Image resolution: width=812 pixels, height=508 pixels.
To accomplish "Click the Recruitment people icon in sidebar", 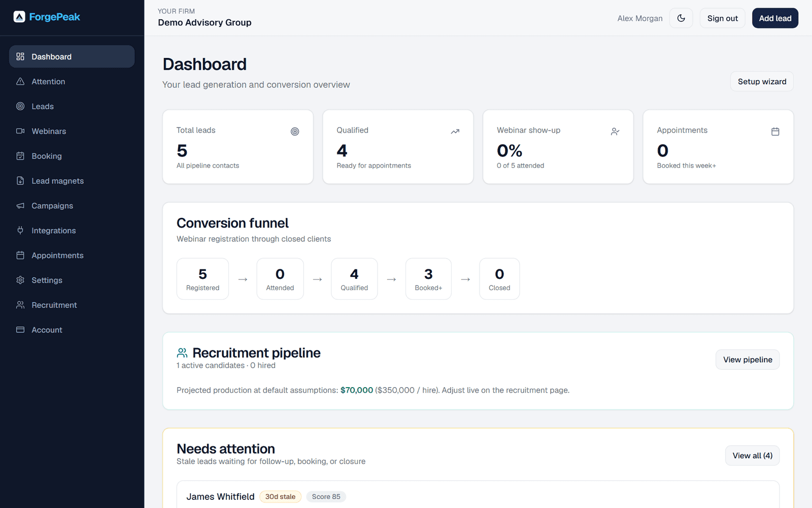I will [20, 305].
